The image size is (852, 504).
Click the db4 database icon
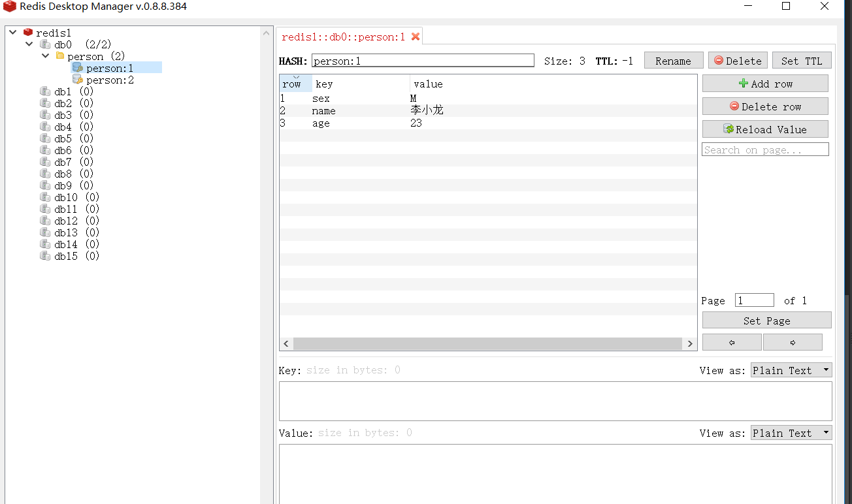[x=45, y=127]
